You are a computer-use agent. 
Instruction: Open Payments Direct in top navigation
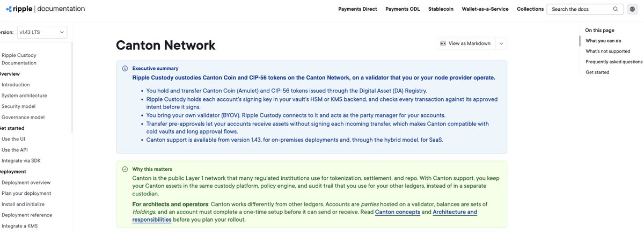[357, 9]
